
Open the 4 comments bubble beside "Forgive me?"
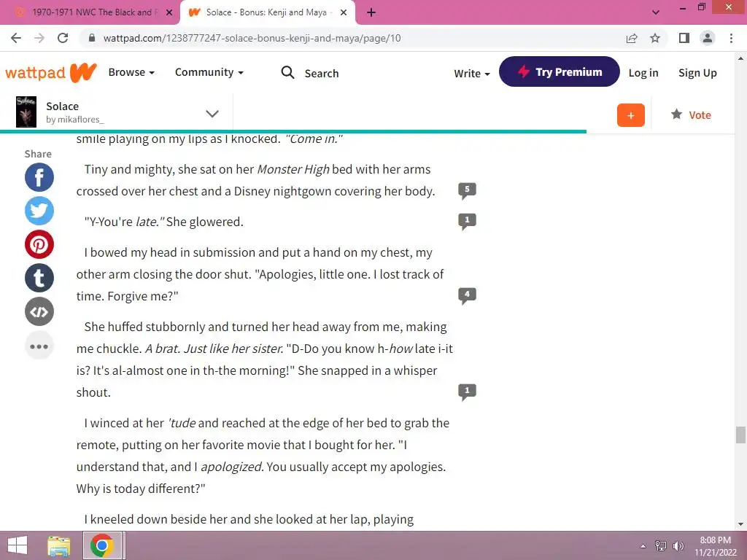point(467,295)
